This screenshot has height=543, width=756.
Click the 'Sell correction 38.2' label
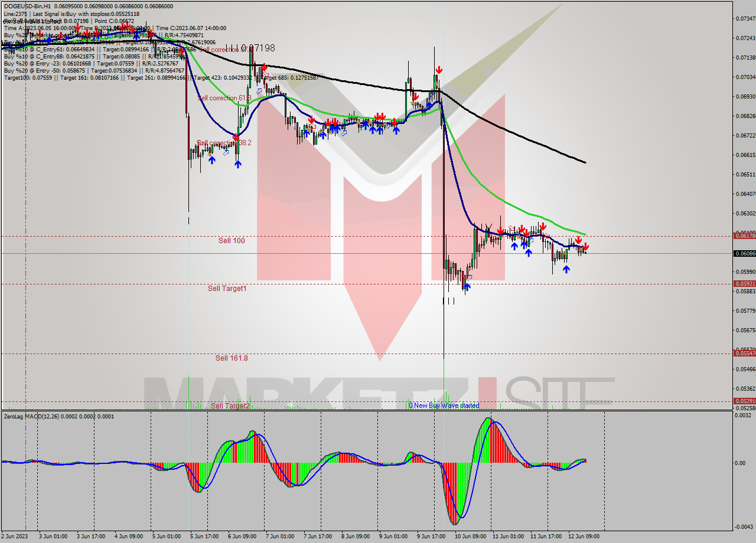pos(224,143)
